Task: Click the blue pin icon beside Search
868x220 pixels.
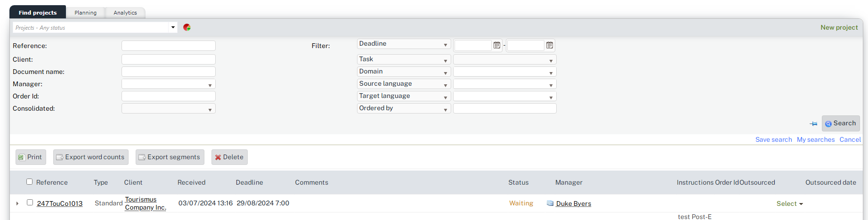Action: (x=813, y=123)
